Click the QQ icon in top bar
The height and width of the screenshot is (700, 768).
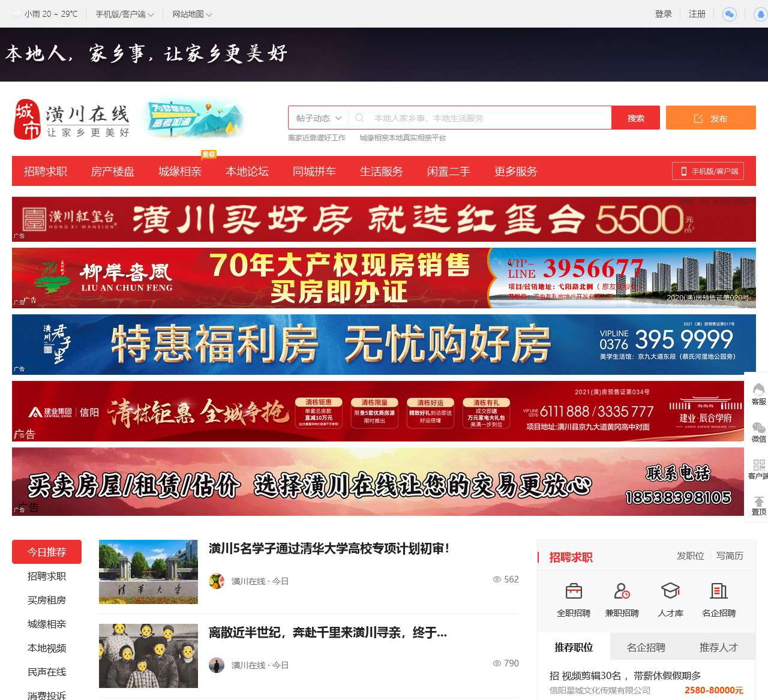pos(761,14)
